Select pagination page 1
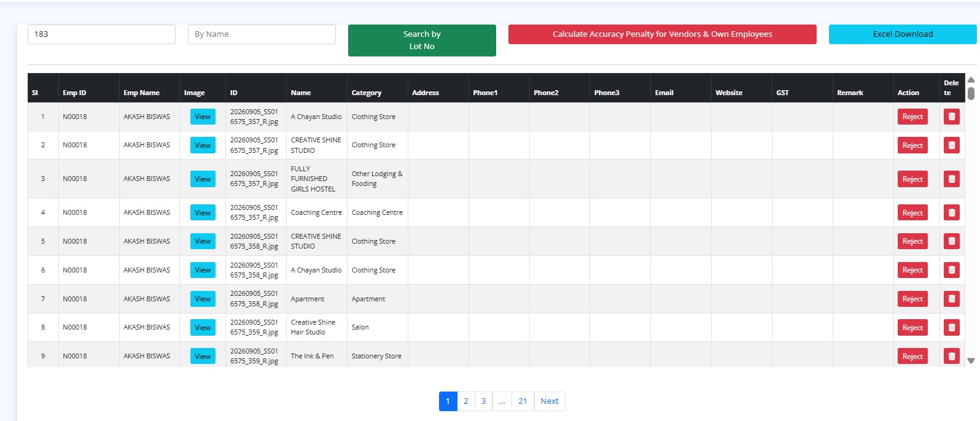The image size is (980, 421). 448,401
